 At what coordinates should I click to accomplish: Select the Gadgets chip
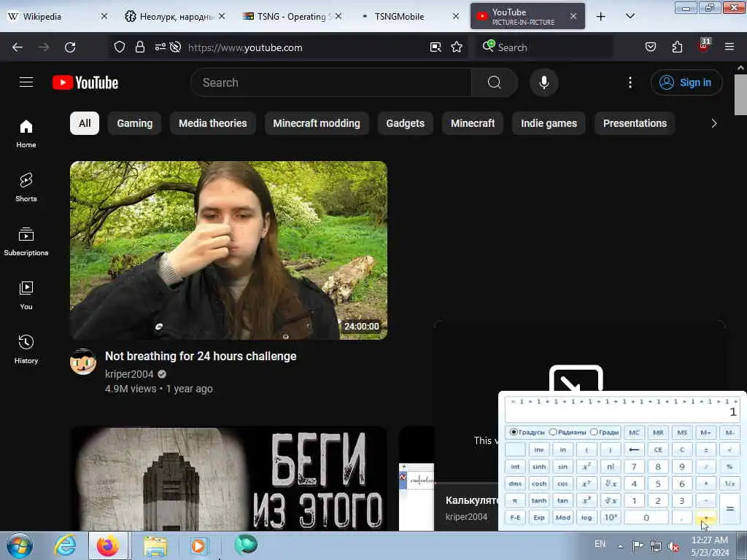405,123
